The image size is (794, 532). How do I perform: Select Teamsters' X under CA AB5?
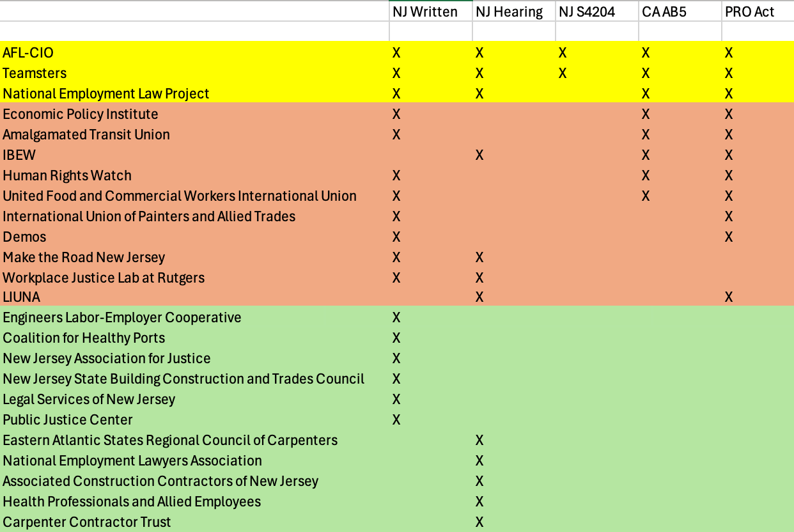pyautogui.click(x=646, y=73)
